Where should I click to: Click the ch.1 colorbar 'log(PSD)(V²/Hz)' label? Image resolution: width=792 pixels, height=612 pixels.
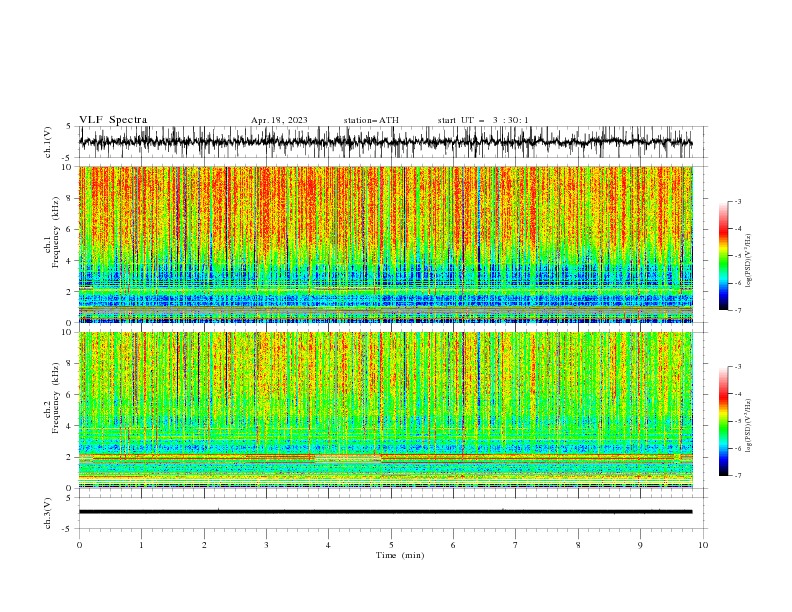(748, 261)
